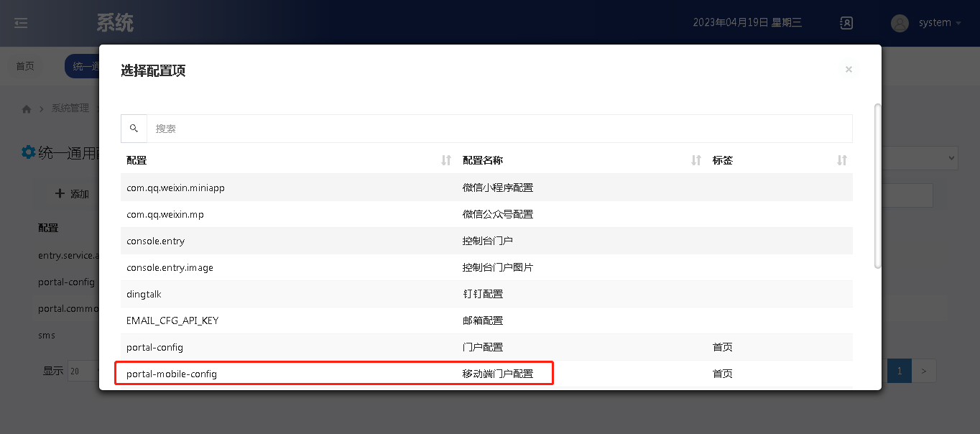Switch to the 首页 tab
The height and width of the screenshot is (434, 980).
point(25,66)
